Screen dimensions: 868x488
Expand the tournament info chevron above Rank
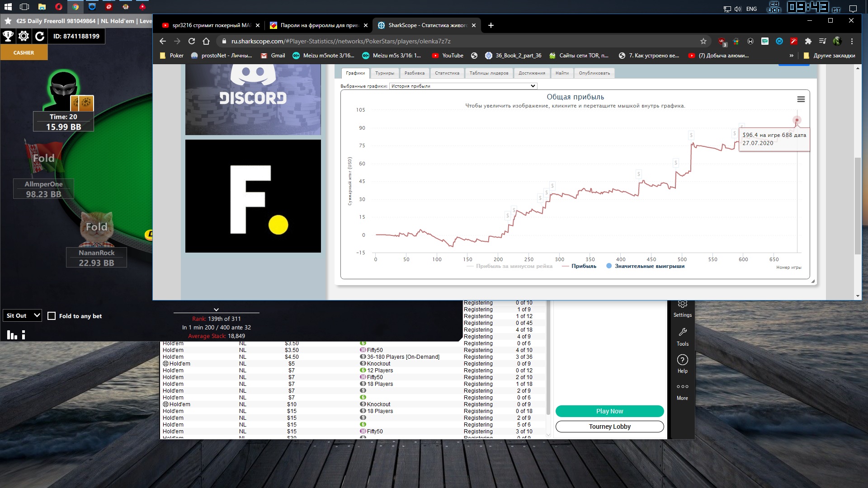click(216, 310)
